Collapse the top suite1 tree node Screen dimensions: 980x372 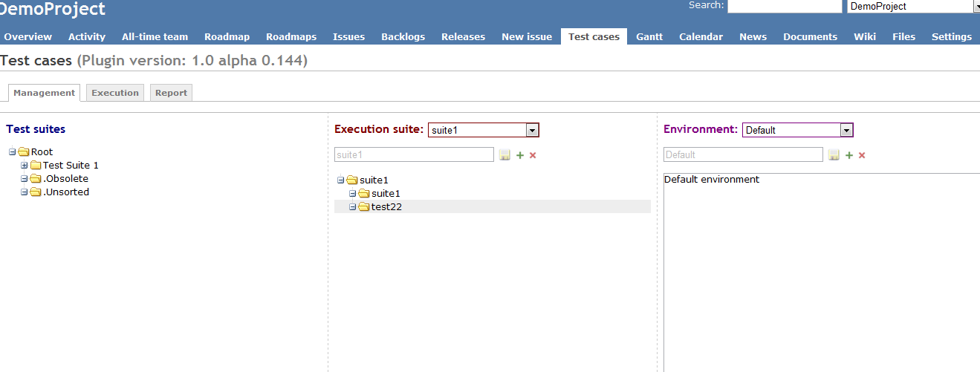pyautogui.click(x=341, y=180)
